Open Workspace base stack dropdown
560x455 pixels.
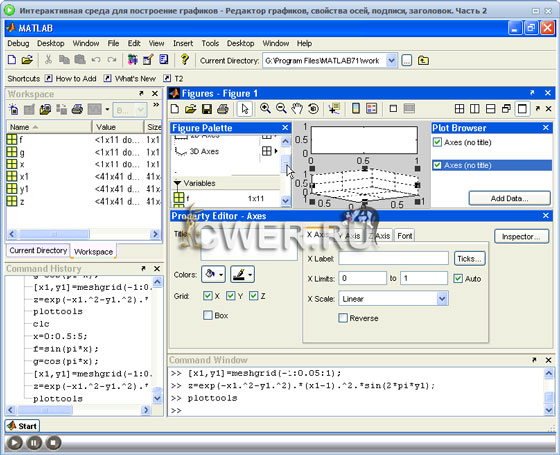click(x=129, y=110)
